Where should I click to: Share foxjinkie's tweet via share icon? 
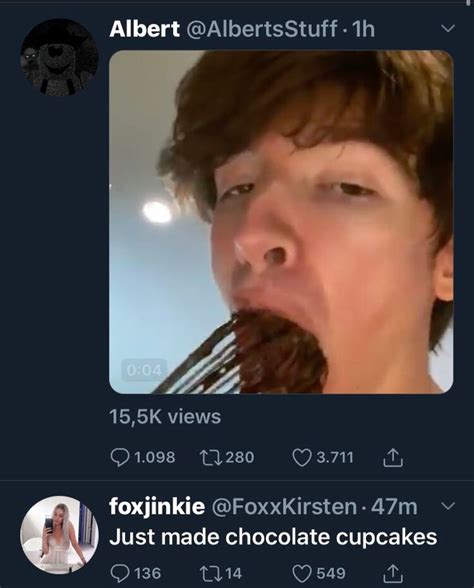pyautogui.click(x=393, y=573)
